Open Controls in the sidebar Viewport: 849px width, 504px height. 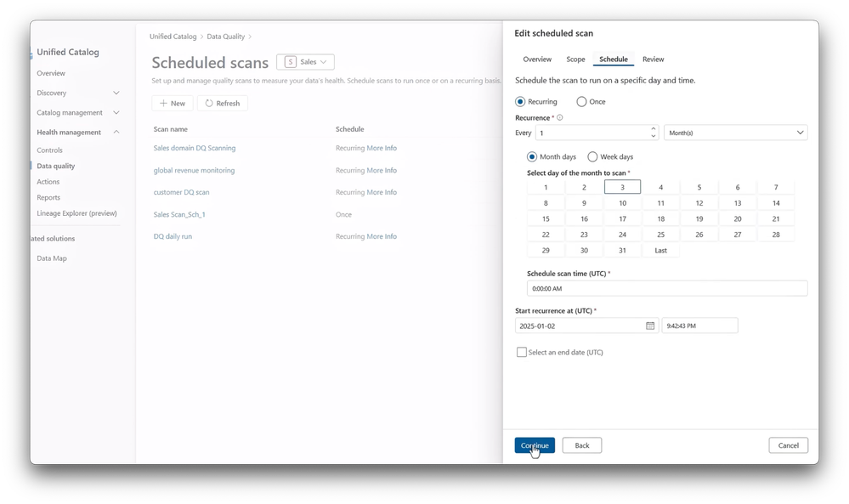pos(50,150)
